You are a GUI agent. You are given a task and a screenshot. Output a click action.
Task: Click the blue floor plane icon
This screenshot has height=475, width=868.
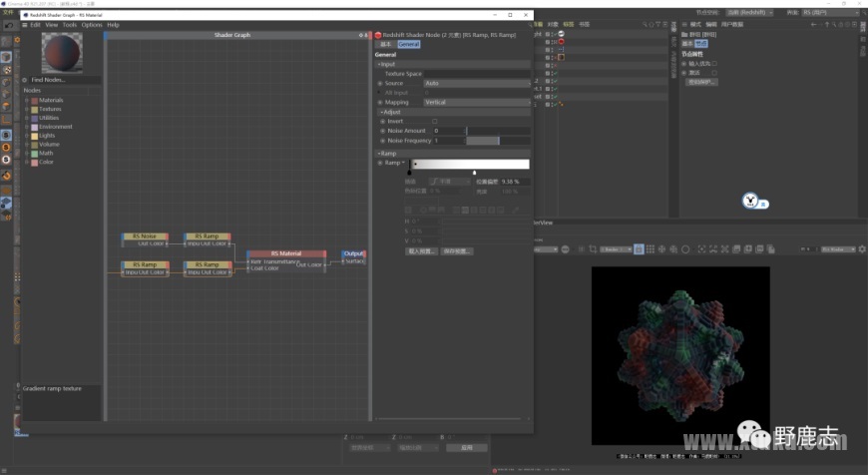click(x=6, y=203)
